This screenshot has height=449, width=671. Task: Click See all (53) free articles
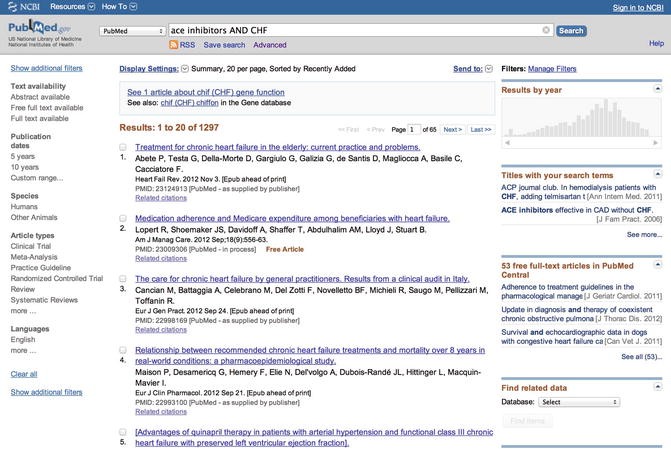(641, 357)
